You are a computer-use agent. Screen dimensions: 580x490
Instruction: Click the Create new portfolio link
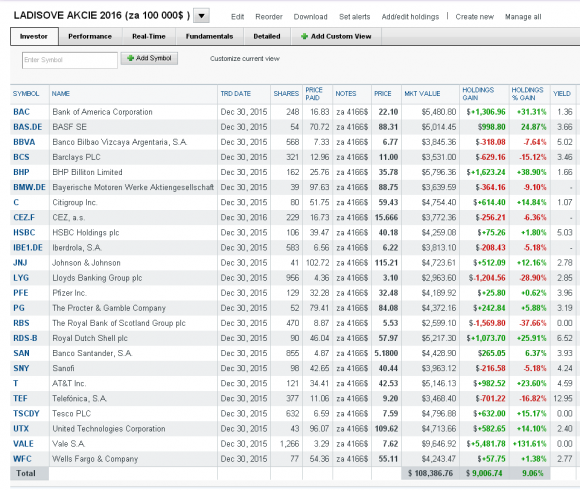[x=475, y=17]
